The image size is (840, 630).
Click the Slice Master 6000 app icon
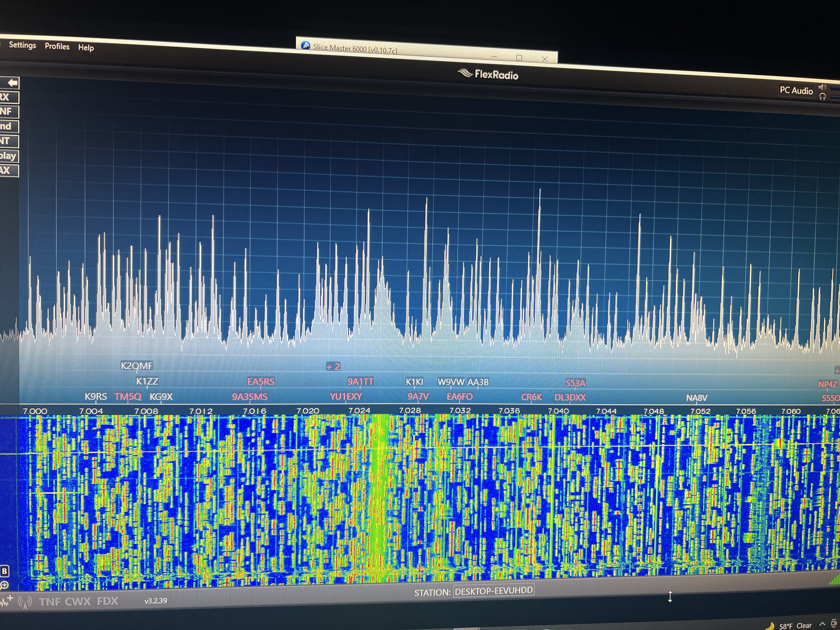[x=305, y=46]
